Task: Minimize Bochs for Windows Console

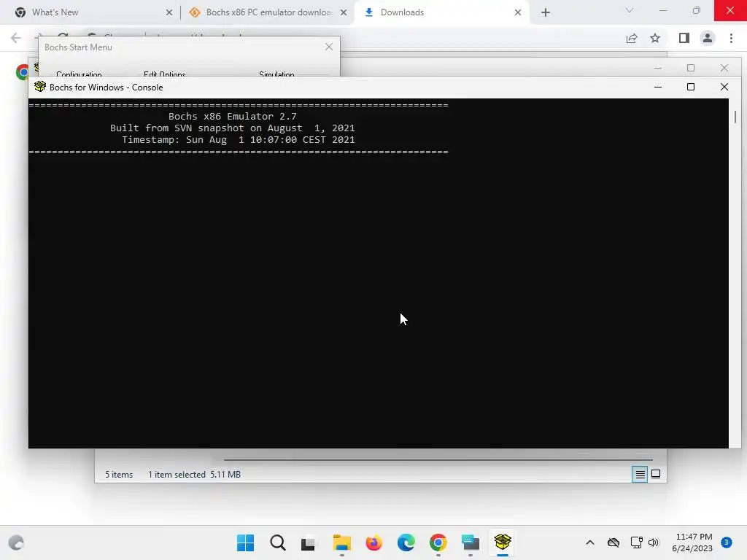Action: pyautogui.click(x=658, y=87)
